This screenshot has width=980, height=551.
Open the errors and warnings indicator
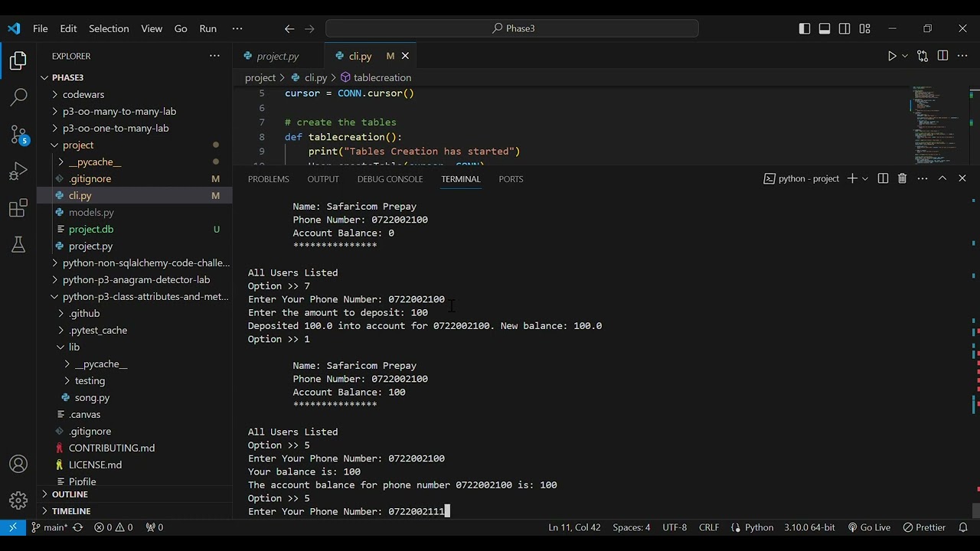coord(113,527)
